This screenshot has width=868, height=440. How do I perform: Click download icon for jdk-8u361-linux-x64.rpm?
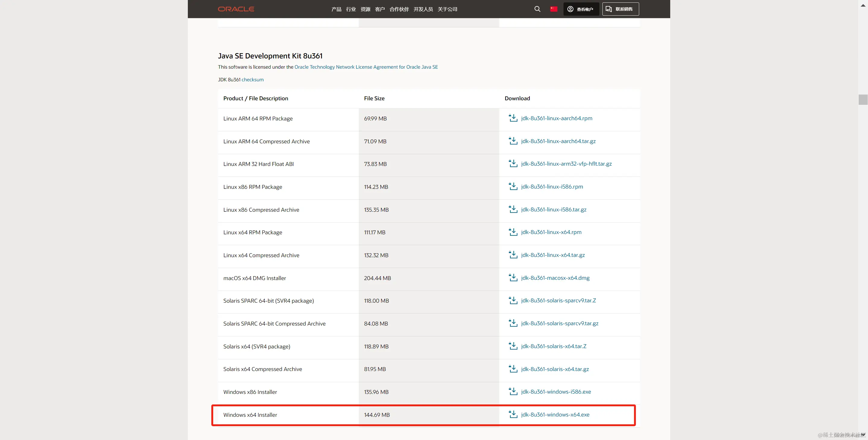pyautogui.click(x=513, y=232)
